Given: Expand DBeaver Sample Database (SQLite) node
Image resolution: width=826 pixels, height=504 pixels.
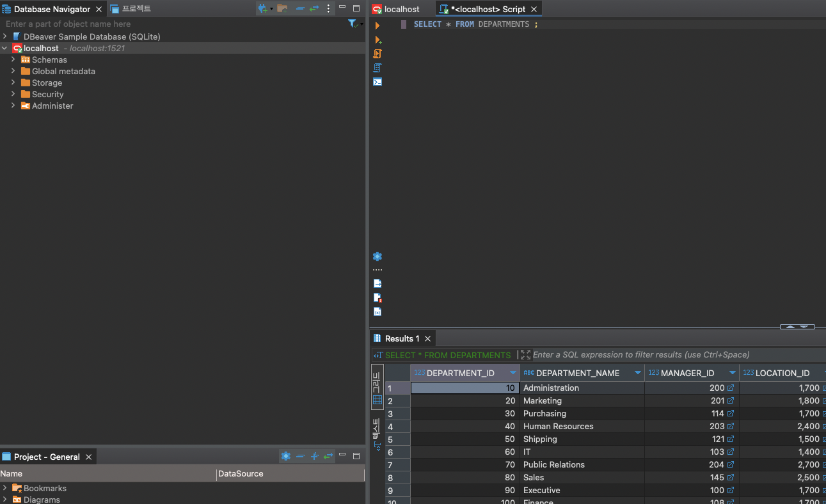Looking at the screenshot, I should point(5,36).
